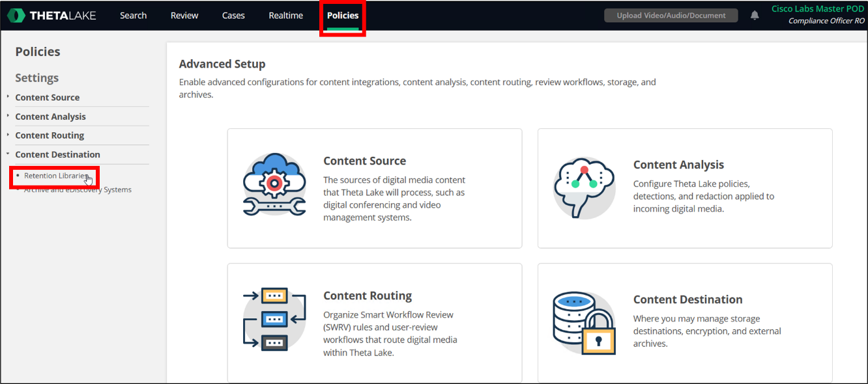Screen dimensions: 868x384
Task: Click the Content Source cloud gear icon
Action: click(x=274, y=184)
